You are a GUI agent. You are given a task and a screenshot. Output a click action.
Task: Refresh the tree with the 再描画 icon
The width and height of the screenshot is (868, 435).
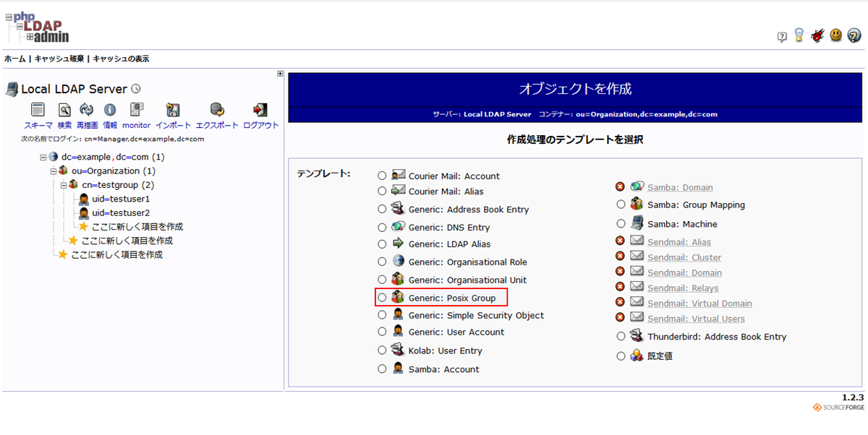pos(87,110)
